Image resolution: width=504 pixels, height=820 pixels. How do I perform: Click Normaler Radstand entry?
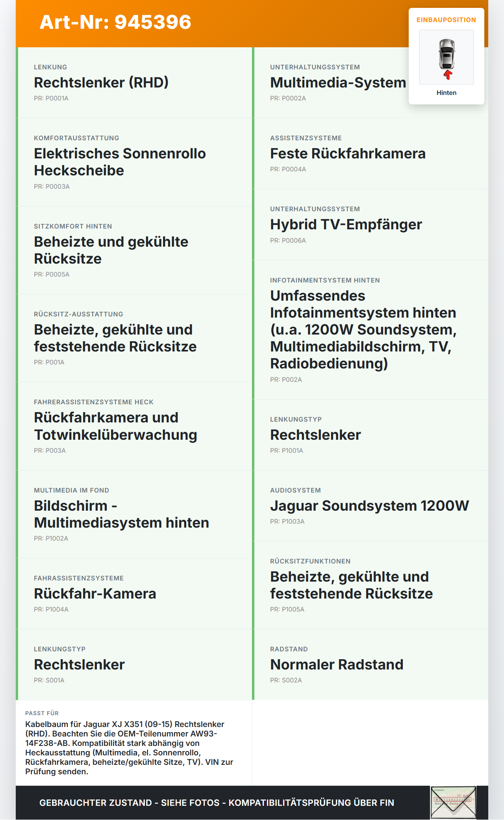click(370, 665)
